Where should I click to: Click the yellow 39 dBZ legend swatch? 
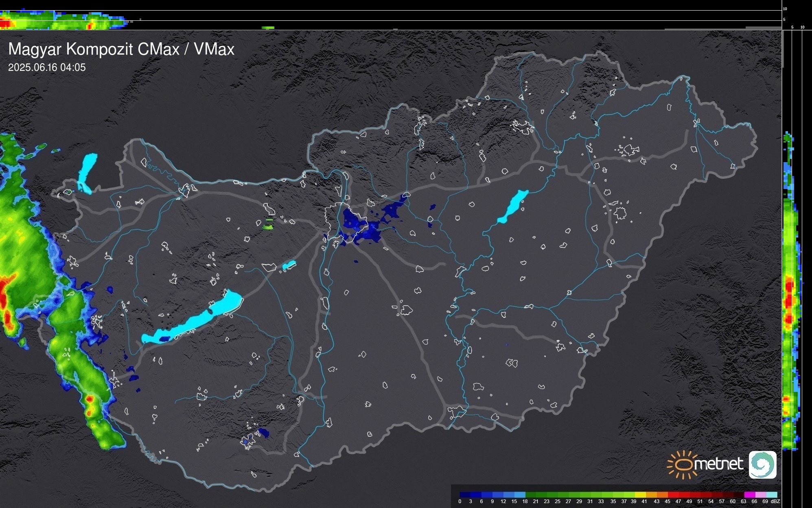640,495
